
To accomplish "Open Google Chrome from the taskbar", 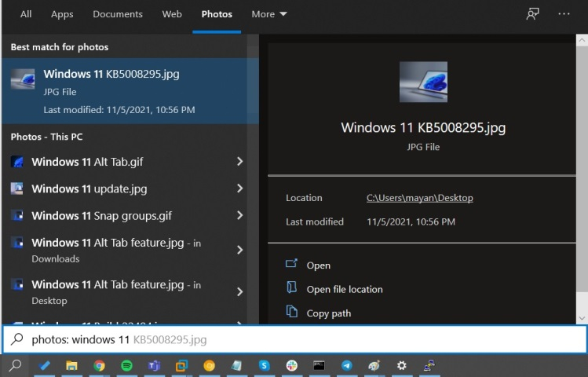I will coord(100,365).
